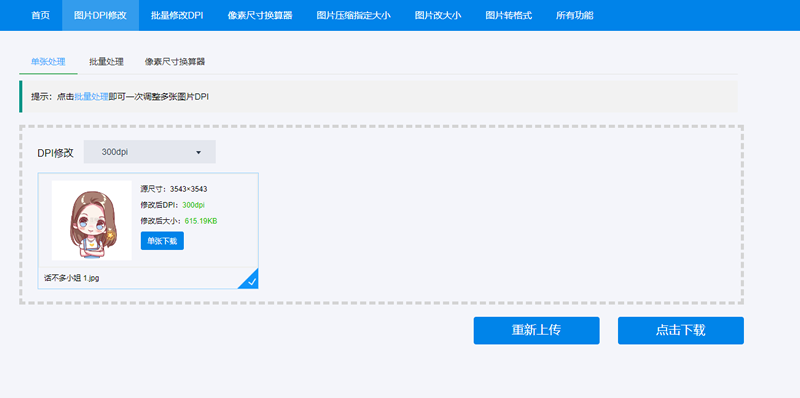Screen dimensions: 800x398
Task: Open the 首页 nav item
Action: click(40, 15)
